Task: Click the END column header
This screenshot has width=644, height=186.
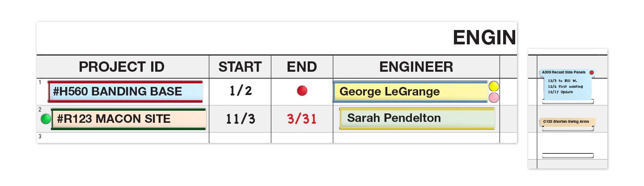Action: [302, 67]
